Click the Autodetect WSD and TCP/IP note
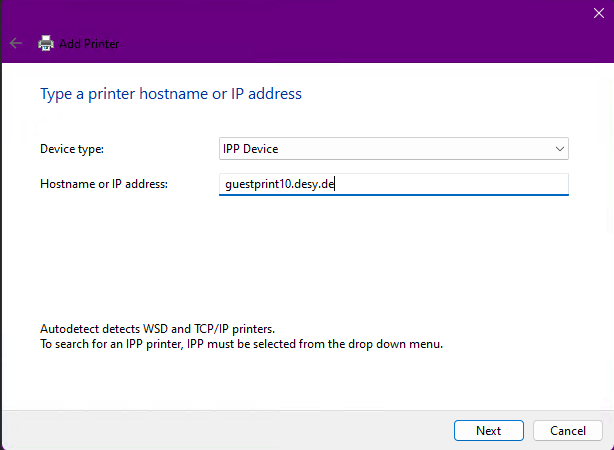This screenshot has width=614, height=450. [x=157, y=329]
